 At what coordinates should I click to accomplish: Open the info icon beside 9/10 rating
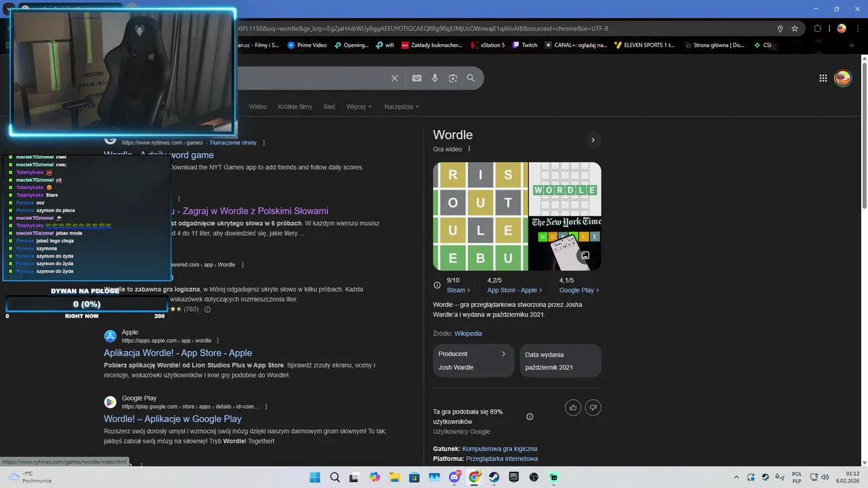[x=437, y=285]
